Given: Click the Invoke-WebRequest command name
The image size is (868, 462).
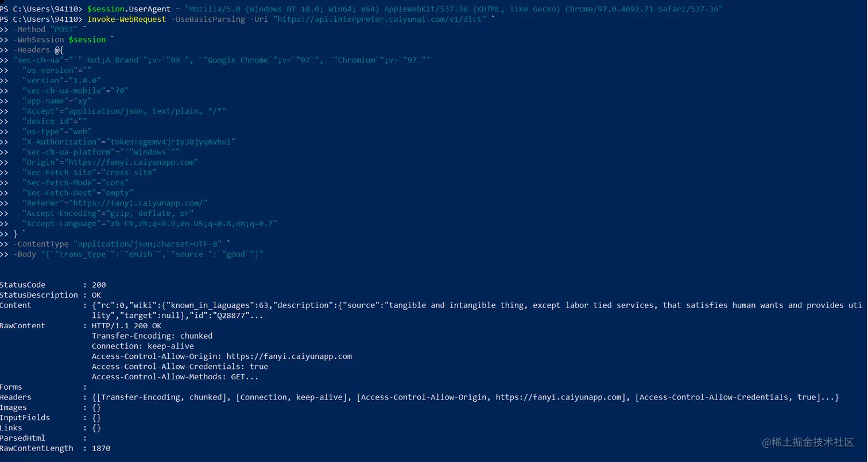Looking at the screenshot, I should tap(126, 19).
